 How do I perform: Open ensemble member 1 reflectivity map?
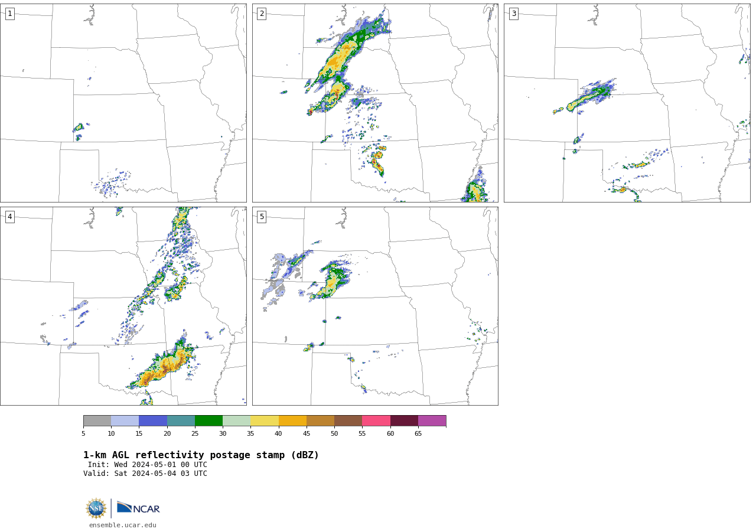pos(123,103)
